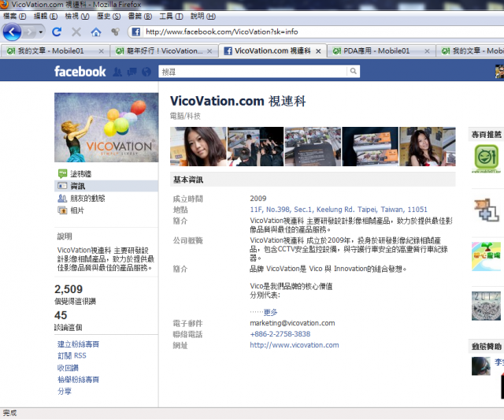Reload the page with the refresh icon

tap(57, 32)
